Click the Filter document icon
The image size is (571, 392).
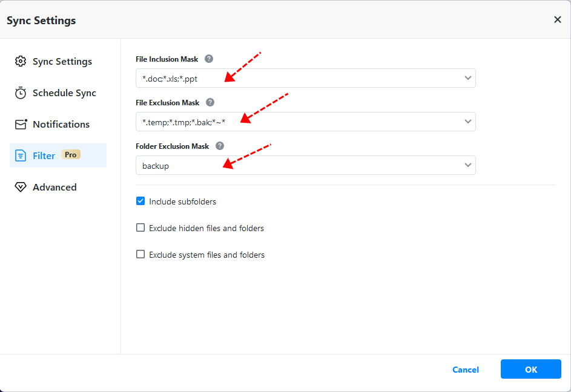[21, 156]
